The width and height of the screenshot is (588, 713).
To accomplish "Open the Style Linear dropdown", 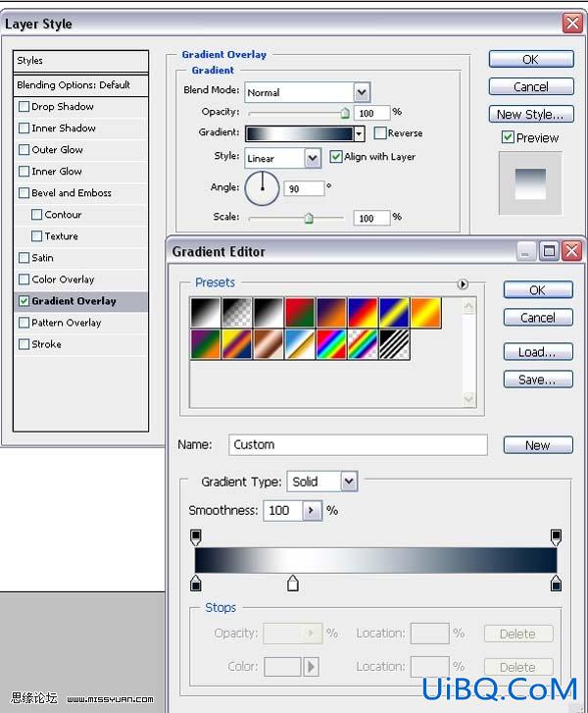I will [x=313, y=158].
